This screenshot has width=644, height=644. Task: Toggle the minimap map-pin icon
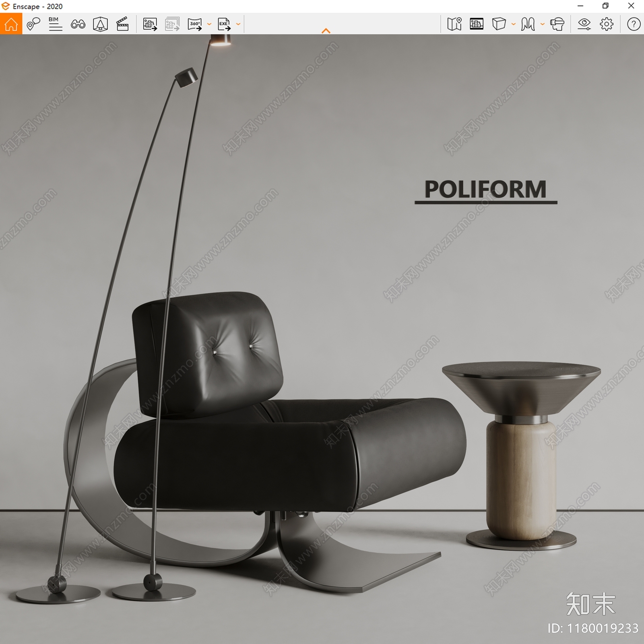point(454,24)
